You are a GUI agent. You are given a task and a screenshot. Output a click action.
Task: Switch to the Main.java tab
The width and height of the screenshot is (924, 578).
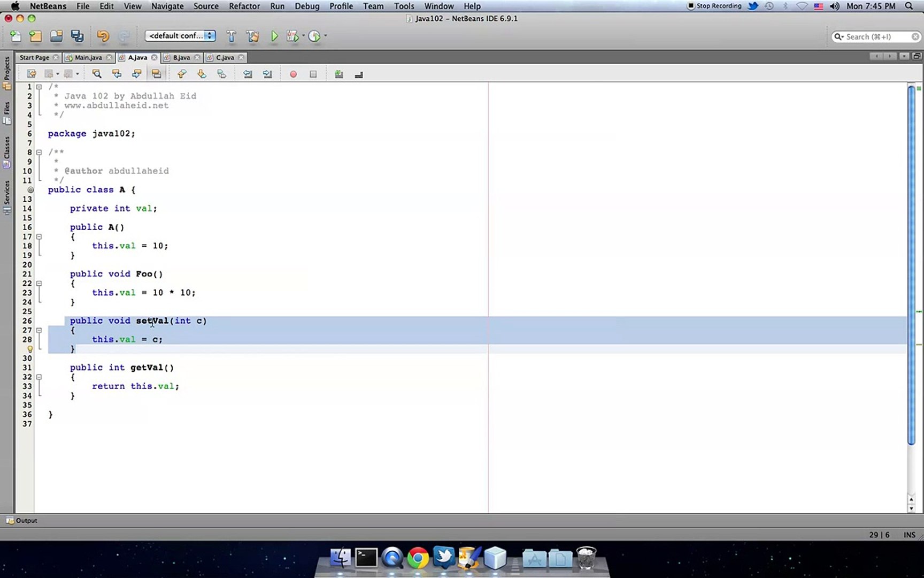coord(88,57)
